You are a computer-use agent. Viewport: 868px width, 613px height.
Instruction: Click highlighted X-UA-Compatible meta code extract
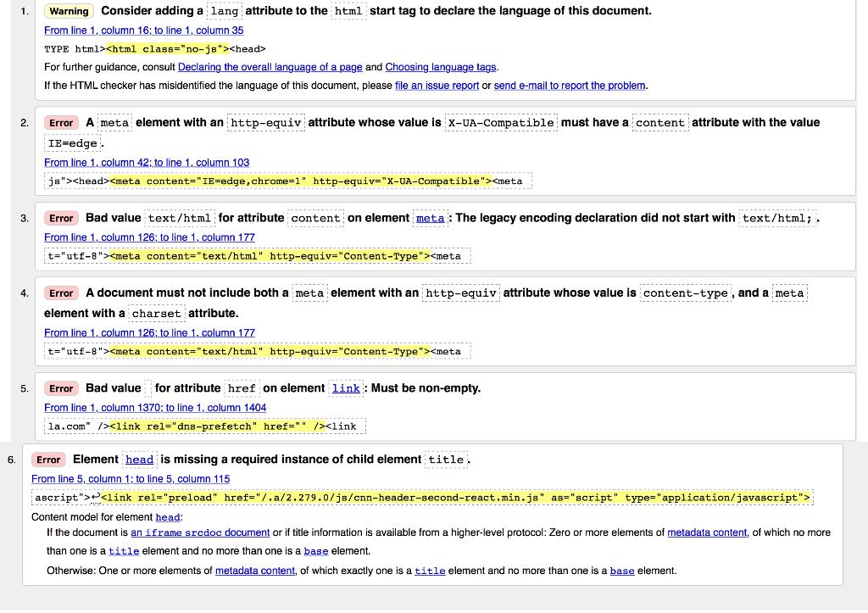[x=301, y=181]
